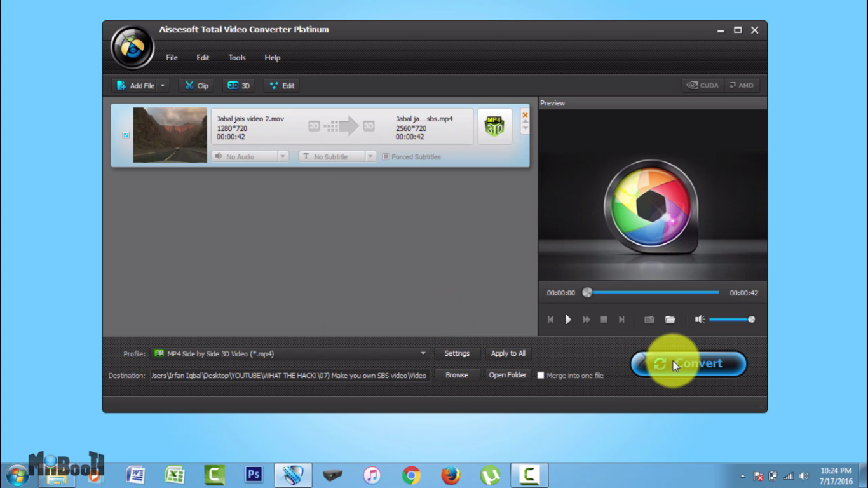This screenshot has height=488, width=868.
Task: Uncheck the Jabal jais video file checkbox
Action: pyautogui.click(x=126, y=135)
